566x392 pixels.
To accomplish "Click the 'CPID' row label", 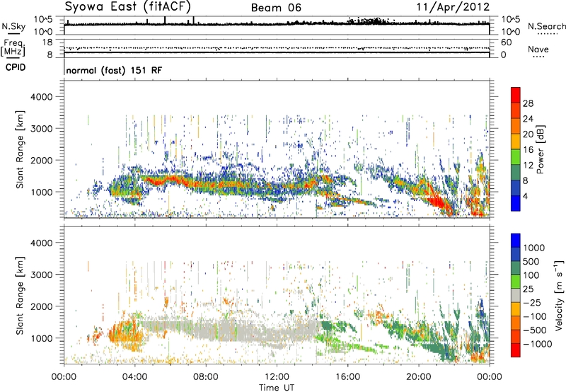I will coord(16,67).
